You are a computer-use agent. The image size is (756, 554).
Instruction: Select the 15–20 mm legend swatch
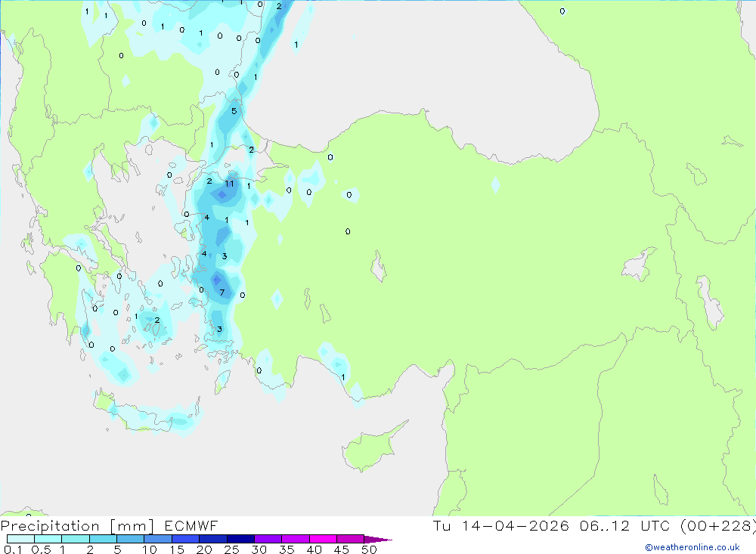coord(186,539)
